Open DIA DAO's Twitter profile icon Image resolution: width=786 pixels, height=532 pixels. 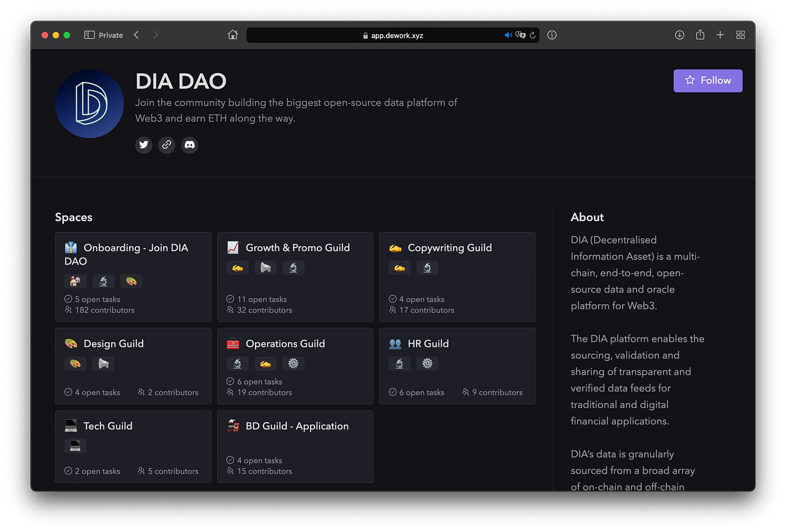[144, 145]
